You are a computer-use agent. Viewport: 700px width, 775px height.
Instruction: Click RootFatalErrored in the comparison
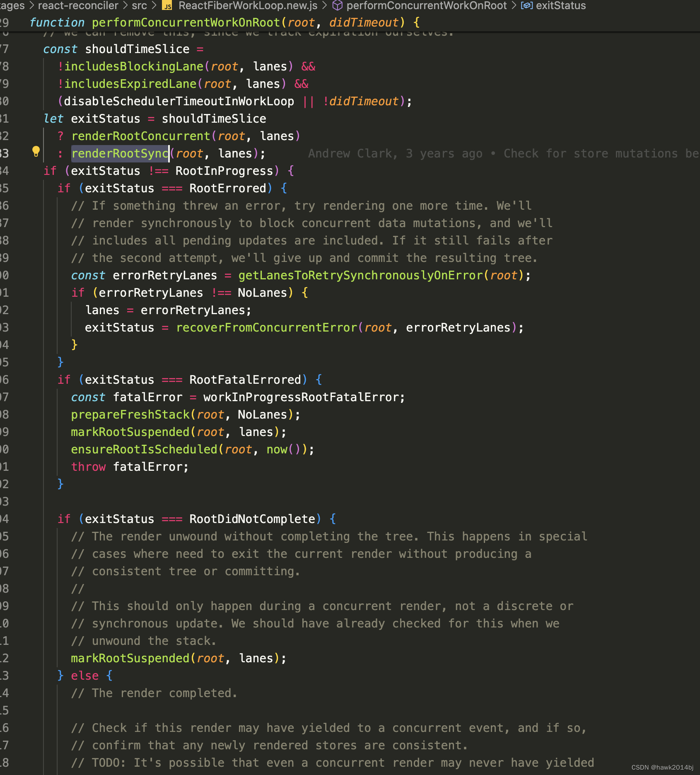245,380
